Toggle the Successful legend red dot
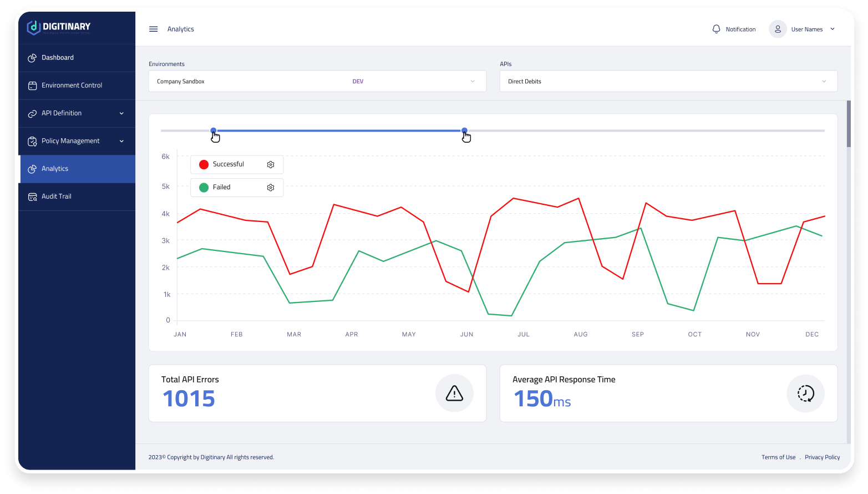Screen dimensions: 868x494 (x=204, y=165)
